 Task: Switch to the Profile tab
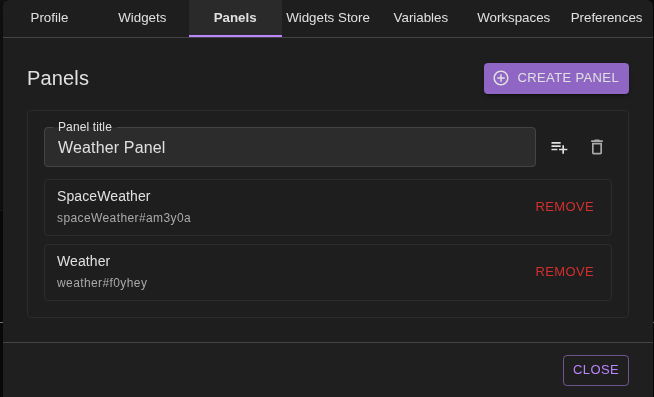[x=49, y=18]
